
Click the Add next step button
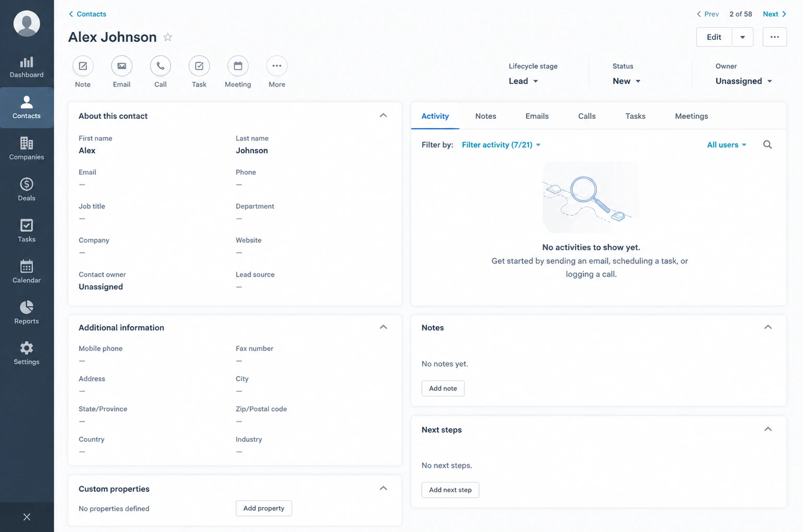[450, 490]
